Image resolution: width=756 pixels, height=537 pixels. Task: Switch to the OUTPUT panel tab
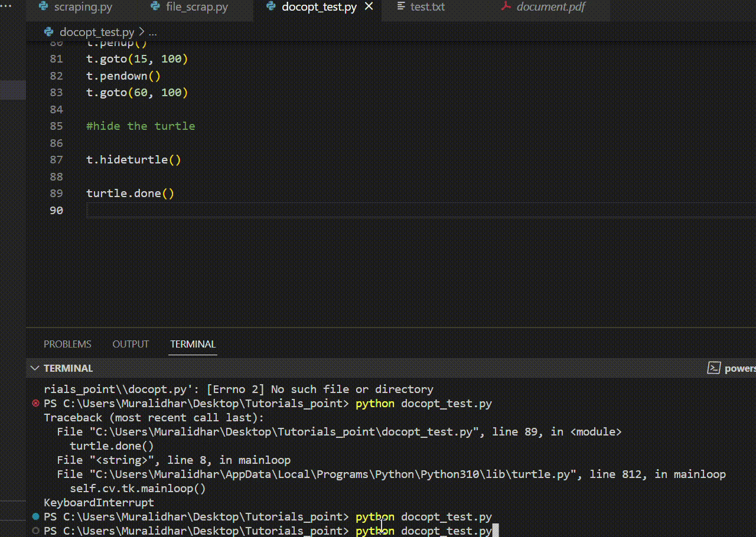coord(131,344)
